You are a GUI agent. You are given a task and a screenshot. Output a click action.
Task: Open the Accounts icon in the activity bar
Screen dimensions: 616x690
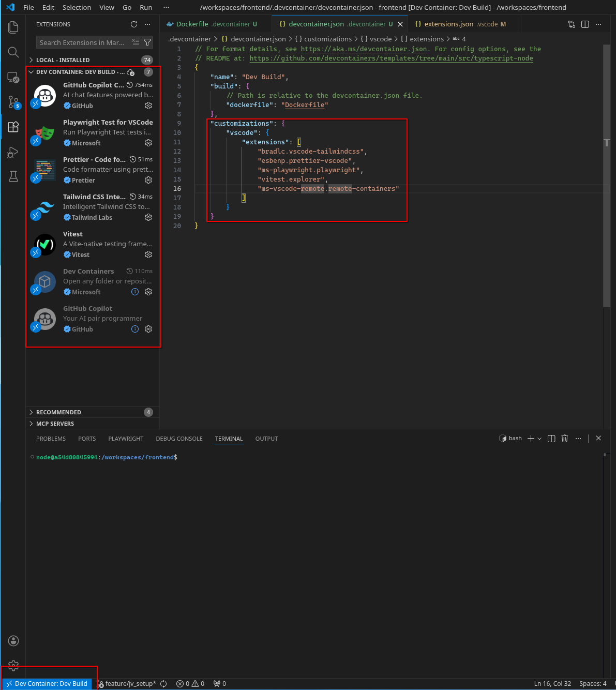13,640
